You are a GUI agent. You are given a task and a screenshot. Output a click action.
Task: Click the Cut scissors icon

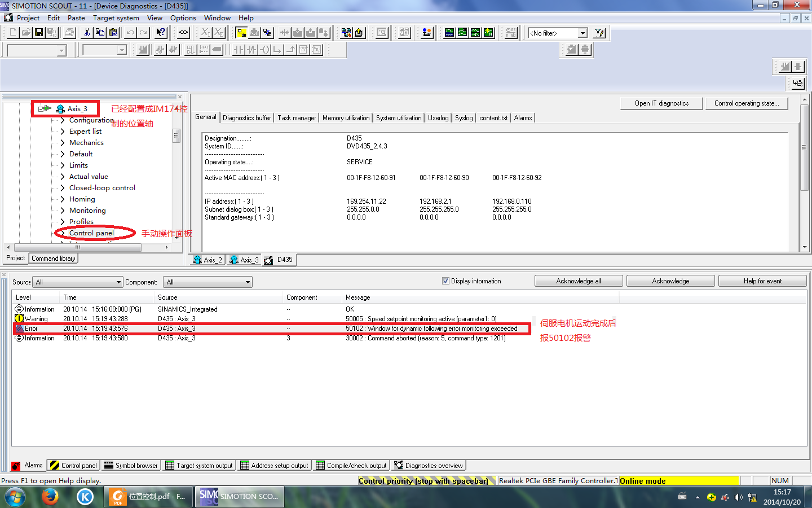(87, 33)
